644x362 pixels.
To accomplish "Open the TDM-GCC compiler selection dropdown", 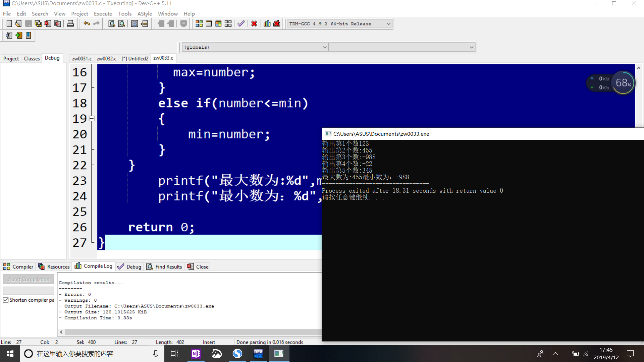I will click(388, 24).
